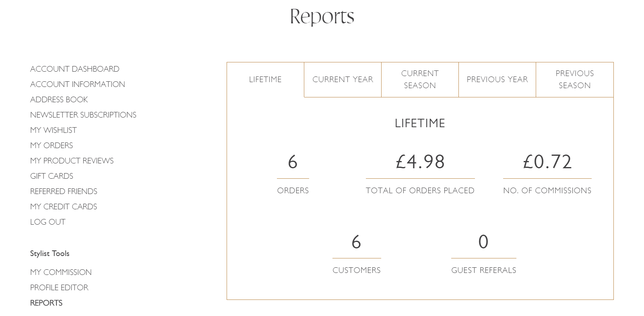Open My Wishlist
The height and width of the screenshot is (316, 644).
coord(53,130)
